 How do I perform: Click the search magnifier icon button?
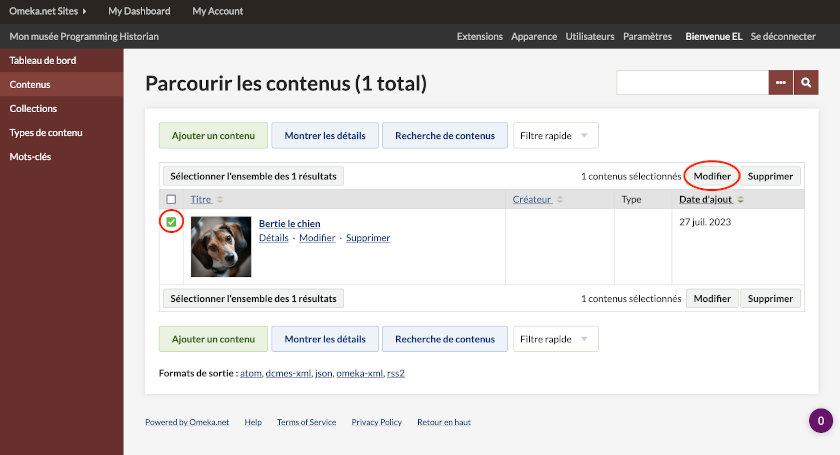pyautogui.click(x=806, y=83)
